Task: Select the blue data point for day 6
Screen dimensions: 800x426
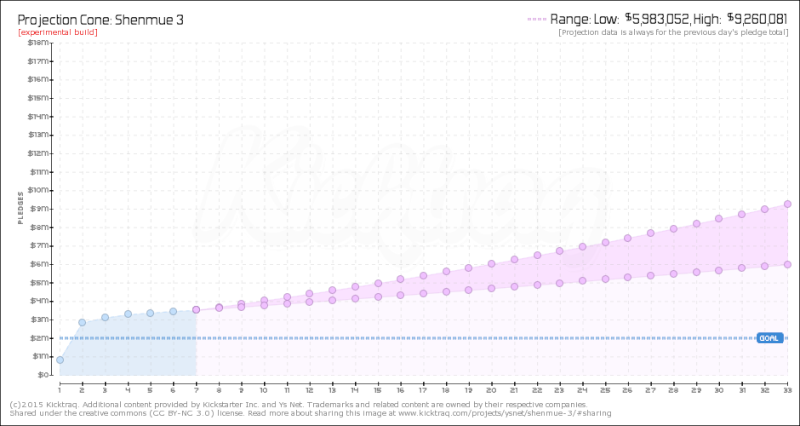Action: [173, 311]
